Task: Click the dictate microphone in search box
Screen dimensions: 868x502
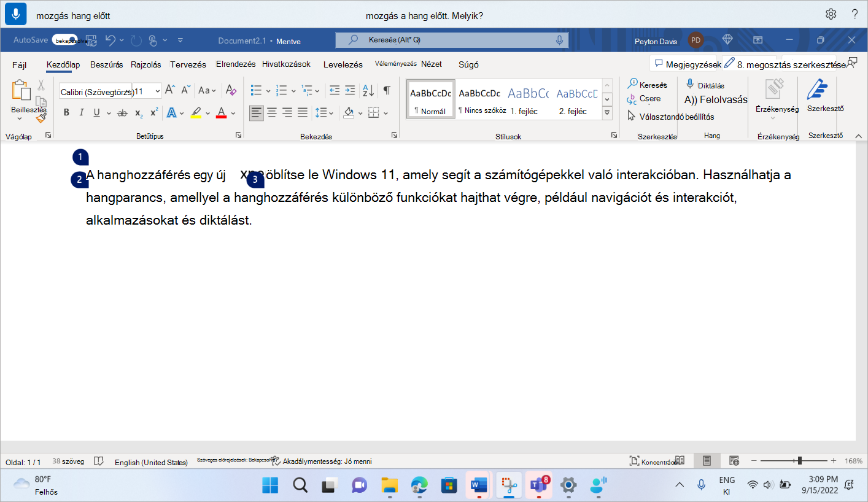Action: [x=559, y=40]
